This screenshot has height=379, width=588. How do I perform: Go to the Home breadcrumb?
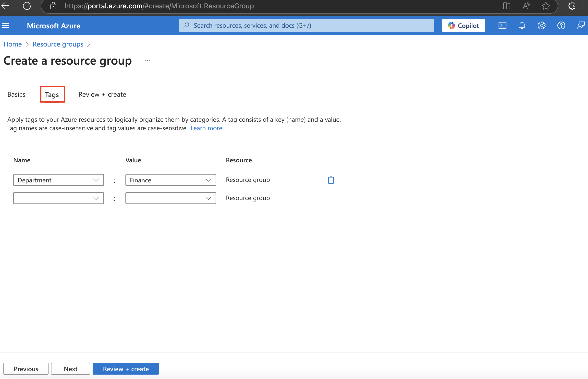click(x=12, y=44)
